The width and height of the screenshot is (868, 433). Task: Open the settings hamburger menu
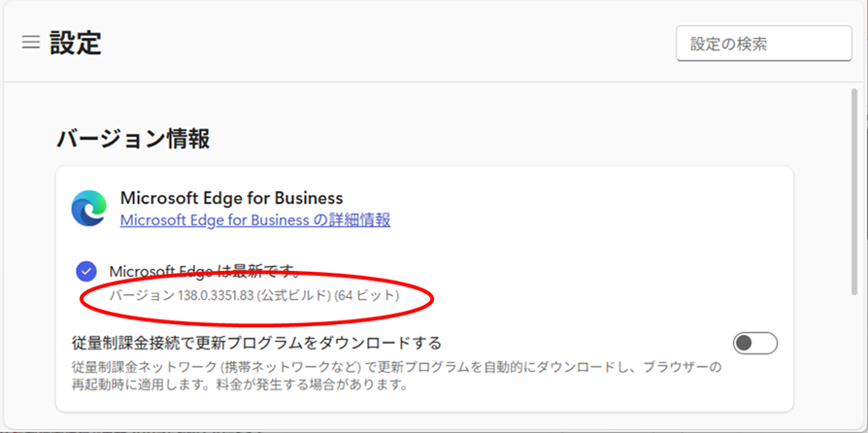click(x=31, y=43)
